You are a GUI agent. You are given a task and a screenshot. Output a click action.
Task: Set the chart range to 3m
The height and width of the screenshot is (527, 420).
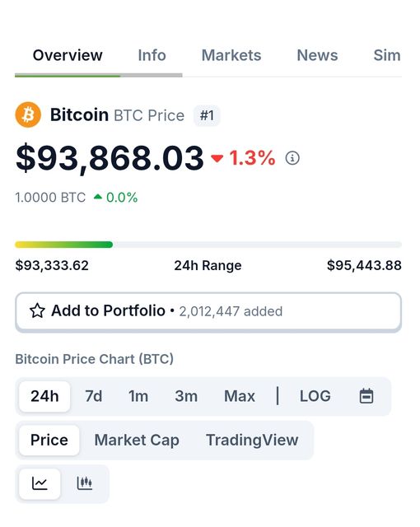coord(186,396)
